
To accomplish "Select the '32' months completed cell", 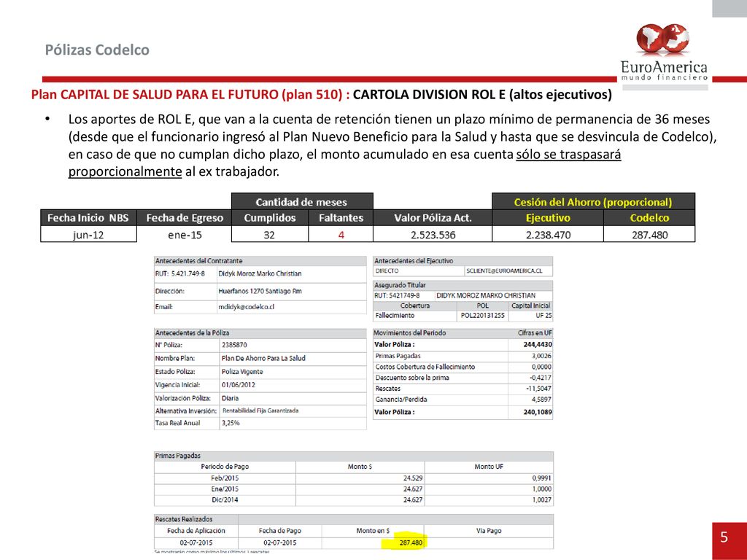I will coord(270,234).
